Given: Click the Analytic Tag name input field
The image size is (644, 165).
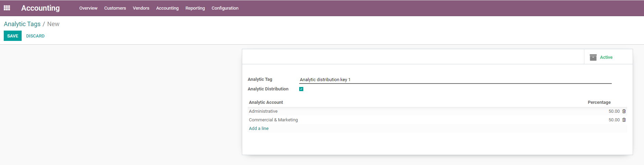Looking at the screenshot, I should [x=455, y=80].
